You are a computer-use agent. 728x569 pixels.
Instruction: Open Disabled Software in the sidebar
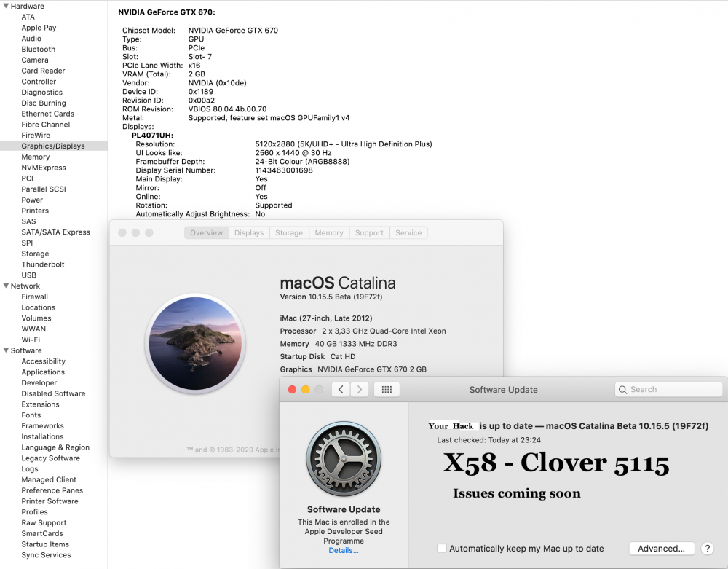click(x=53, y=393)
